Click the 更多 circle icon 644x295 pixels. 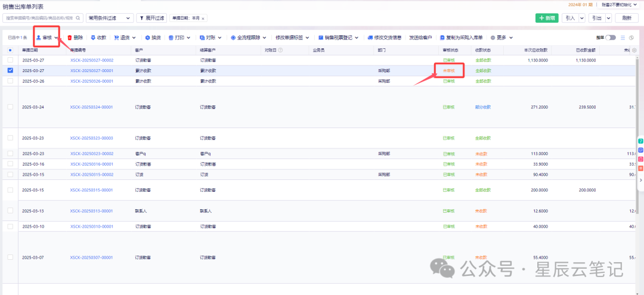point(493,38)
